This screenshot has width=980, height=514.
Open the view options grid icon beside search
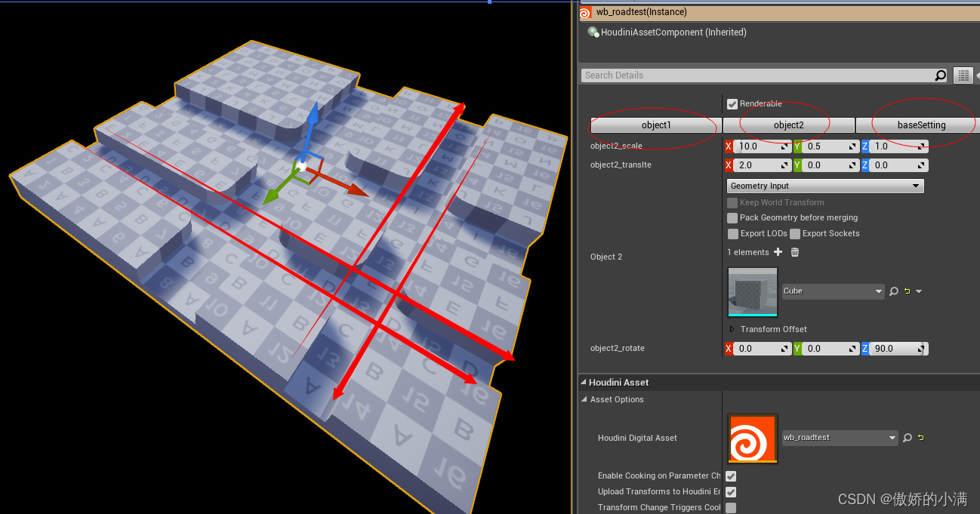click(x=963, y=75)
